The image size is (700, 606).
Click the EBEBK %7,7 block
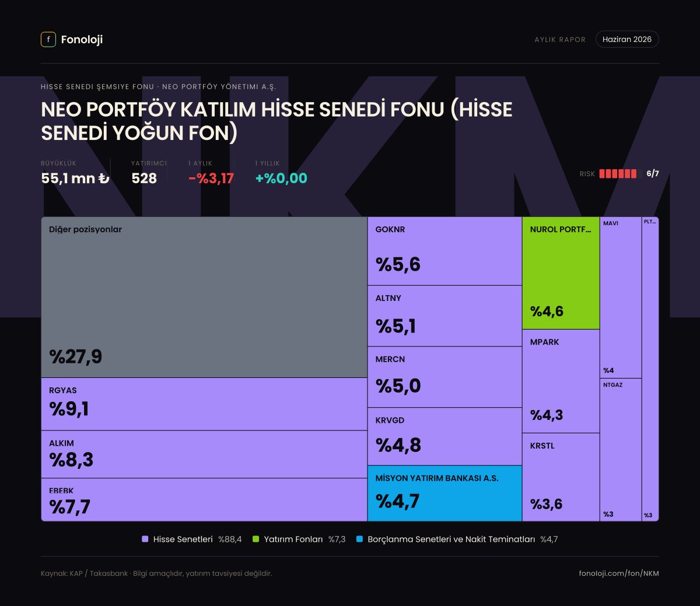point(204,500)
